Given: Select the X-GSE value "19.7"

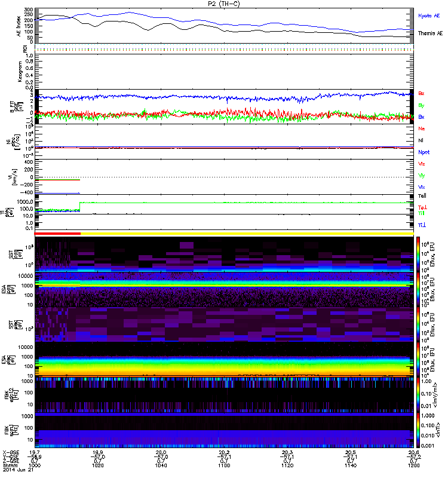Looking at the screenshot, I should 35,452.
